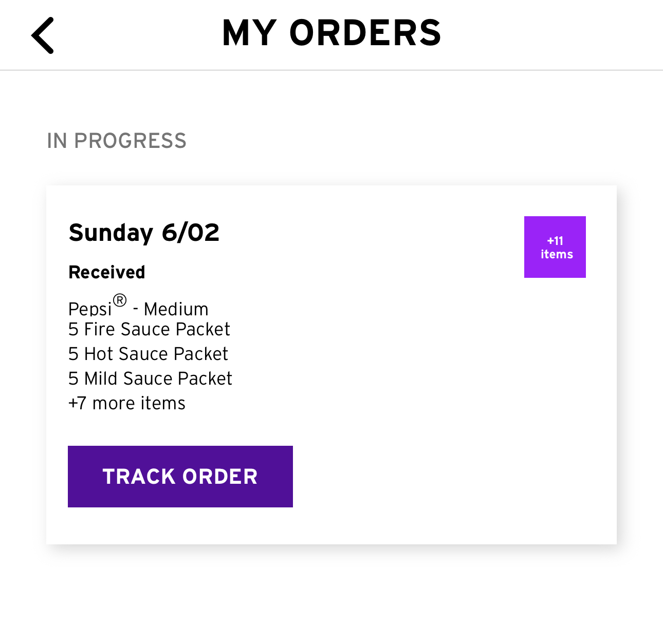Tap the 5 Fire Sauce Packet line

[149, 329]
